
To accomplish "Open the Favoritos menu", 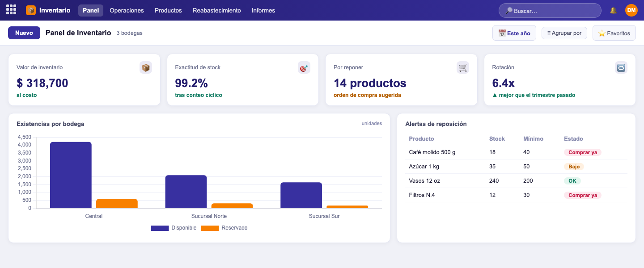I will coord(614,33).
